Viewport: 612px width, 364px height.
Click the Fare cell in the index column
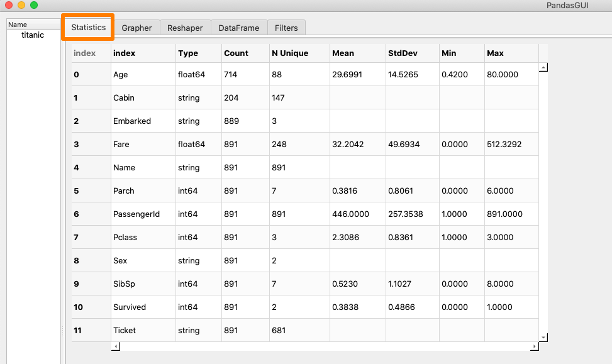pyautogui.click(x=121, y=145)
